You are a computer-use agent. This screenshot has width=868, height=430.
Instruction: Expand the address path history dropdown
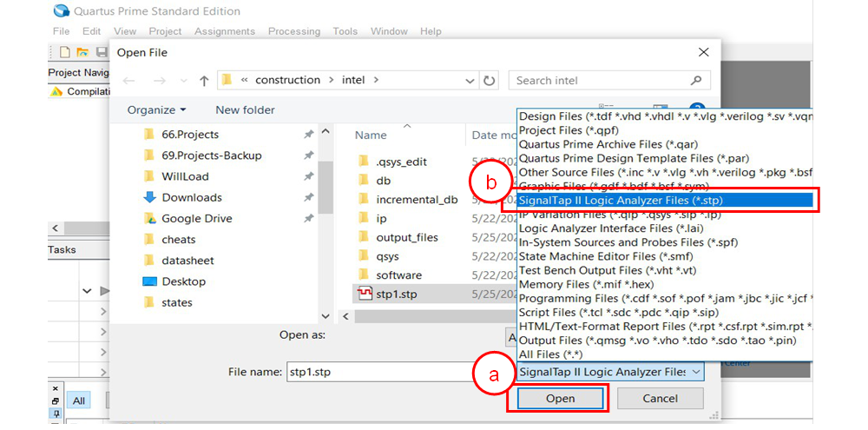click(x=470, y=81)
